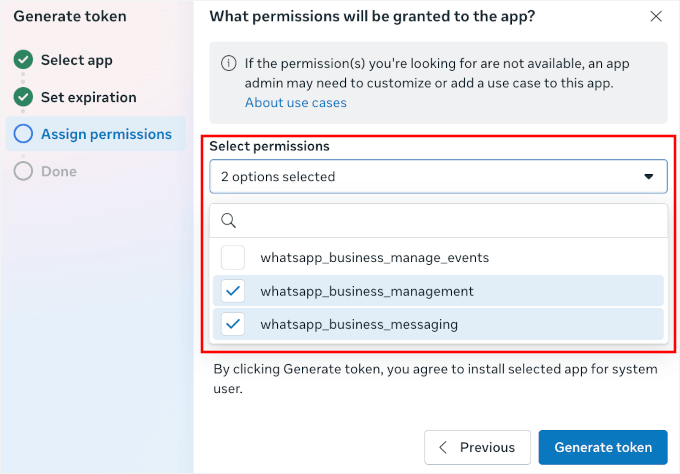The image size is (680, 474).
Task: Click the gray circle beside Done
Action: (x=24, y=171)
